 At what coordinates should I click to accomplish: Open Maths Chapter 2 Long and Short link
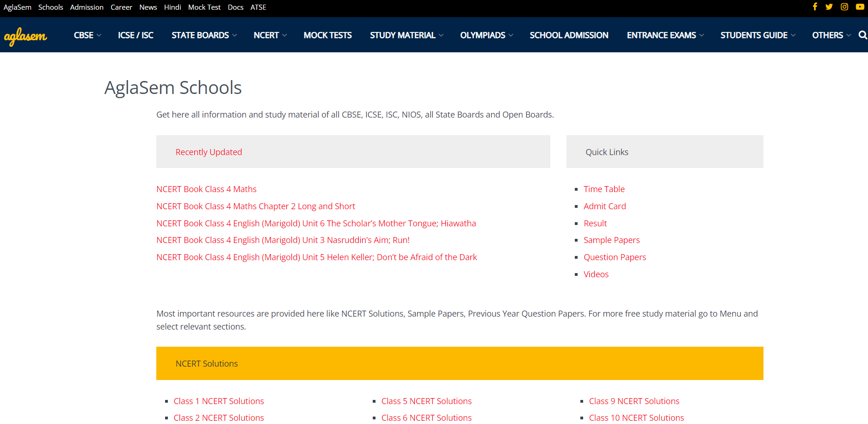pyautogui.click(x=256, y=206)
